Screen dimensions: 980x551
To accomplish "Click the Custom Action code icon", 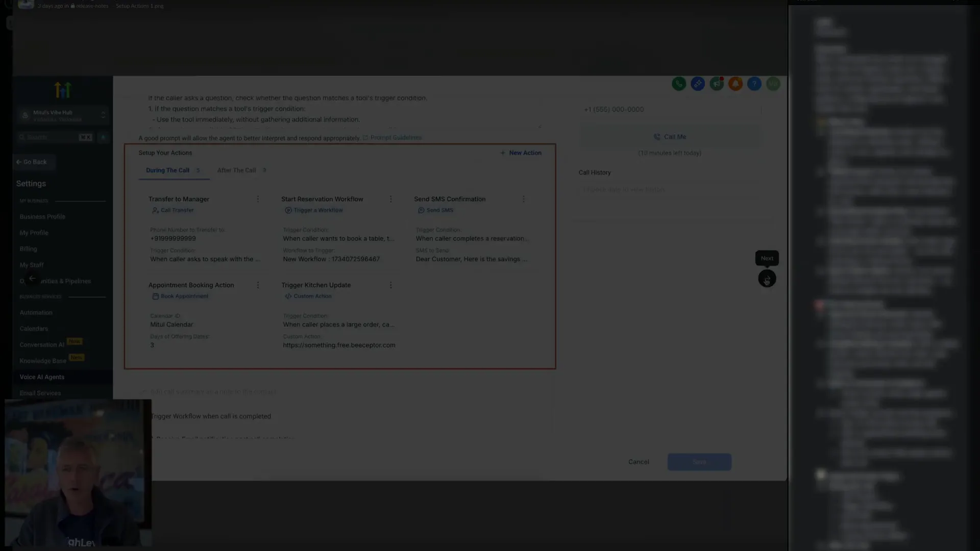I will (x=288, y=296).
